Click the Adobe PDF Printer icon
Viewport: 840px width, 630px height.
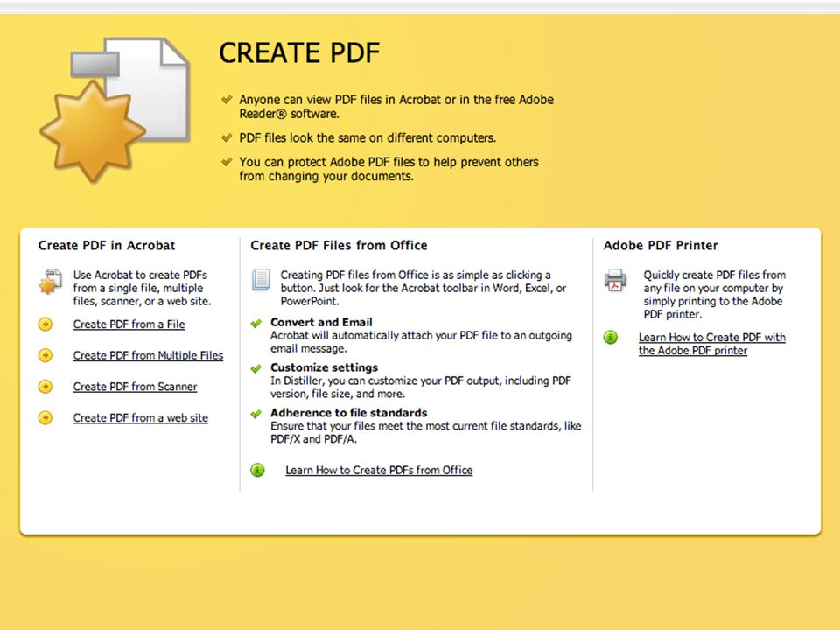click(x=615, y=280)
